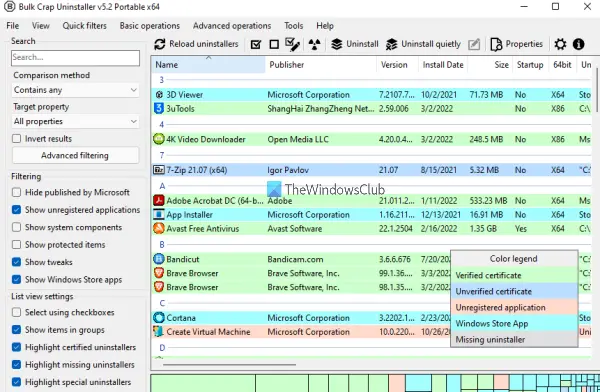Click the Bandicut app icon
Image resolution: width=600 pixels, height=392 pixels.
(x=159, y=259)
